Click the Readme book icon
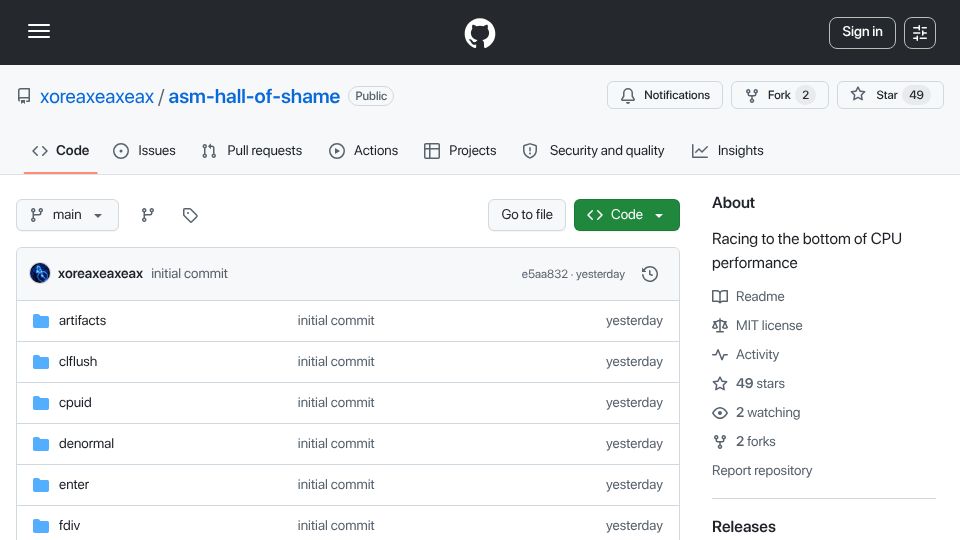This screenshot has height=540, width=960. point(720,296)
